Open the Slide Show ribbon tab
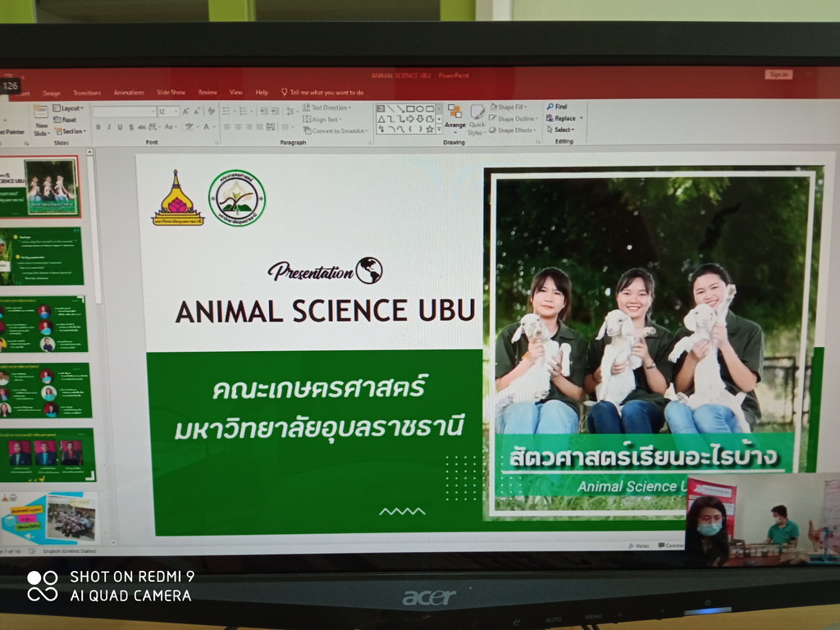This screenshot has height=630, width=840. tap(171, 92)
